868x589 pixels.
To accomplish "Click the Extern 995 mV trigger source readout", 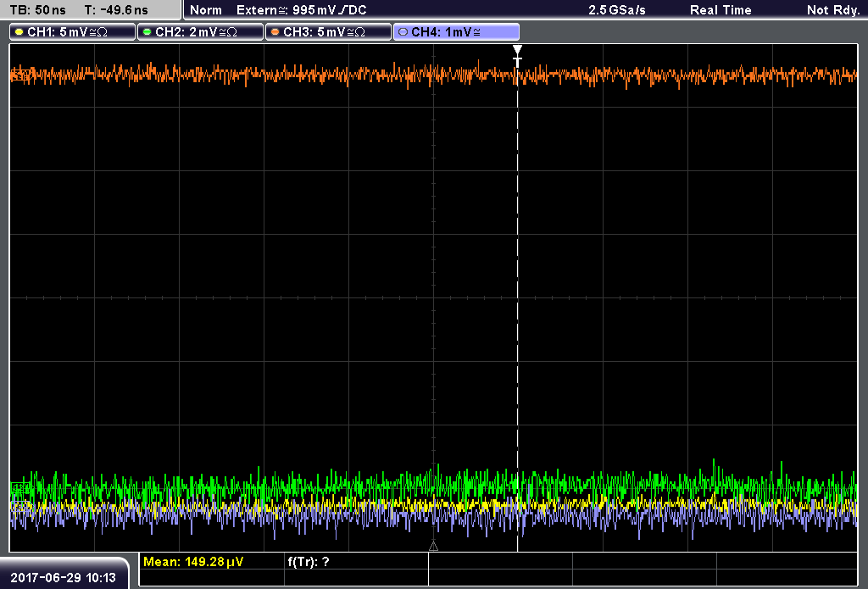I will (x=301, y=10).
